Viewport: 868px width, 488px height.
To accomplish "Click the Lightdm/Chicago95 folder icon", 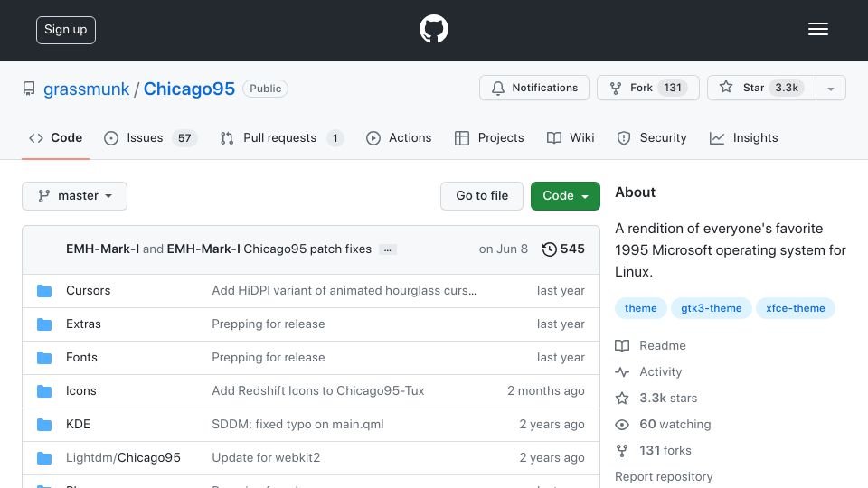I will tap(44, 458).
